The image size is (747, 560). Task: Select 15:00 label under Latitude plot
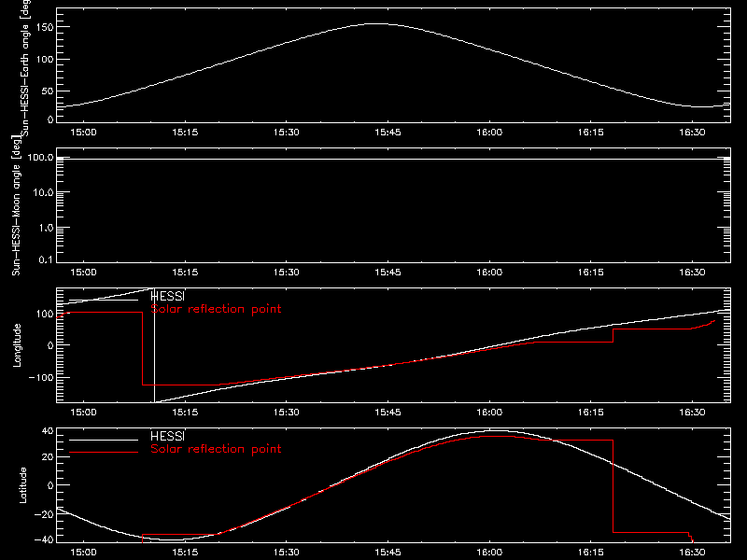pyautogui.click(x=83, y=552)
